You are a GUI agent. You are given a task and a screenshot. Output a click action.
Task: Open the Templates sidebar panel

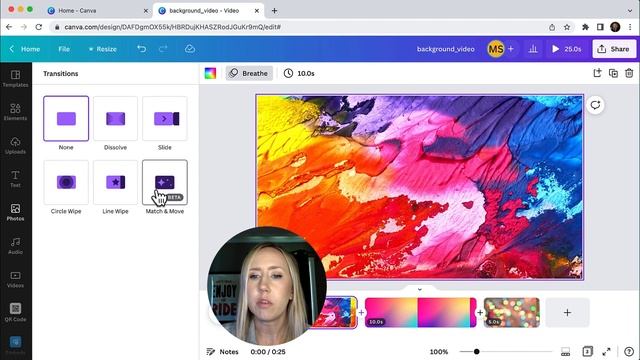pyautogui.click(x=16, y=78)
